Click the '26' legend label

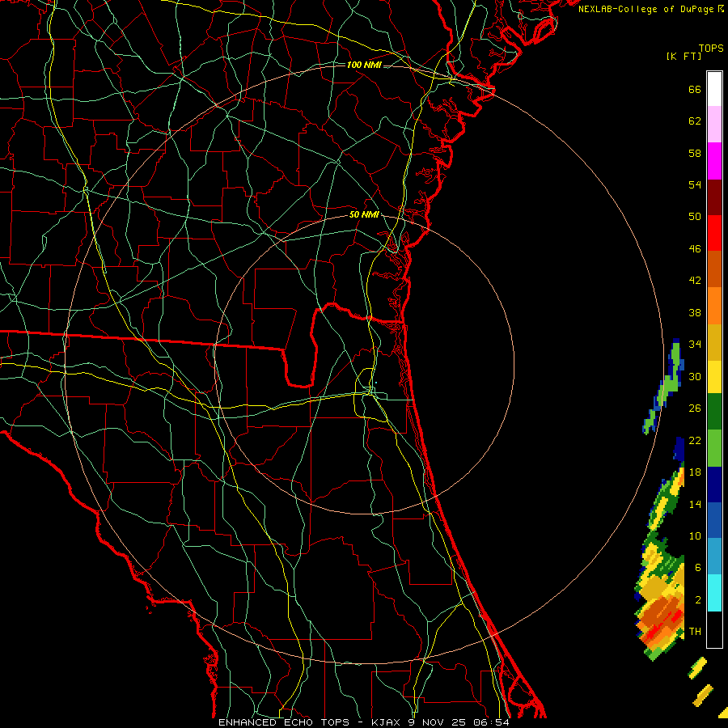point(695,408)
